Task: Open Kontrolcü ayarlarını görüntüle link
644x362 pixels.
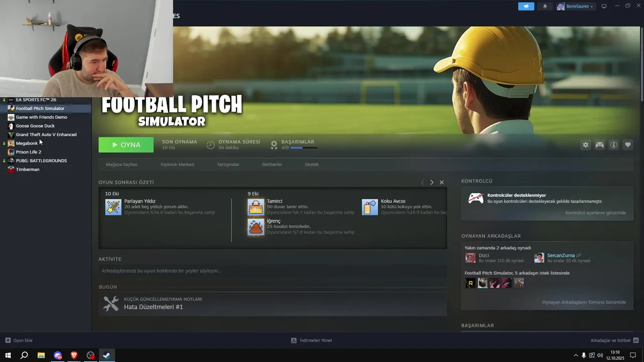Action: pyautogui.click(x=595, y=213)
